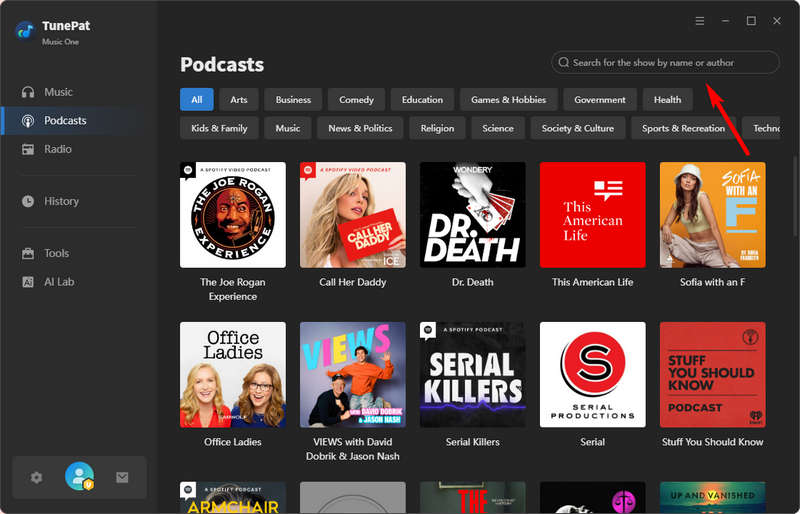Viewport: 800px width, 514px height.
Task: Click the "Sofia with an F" title
Action: (712, 282)
